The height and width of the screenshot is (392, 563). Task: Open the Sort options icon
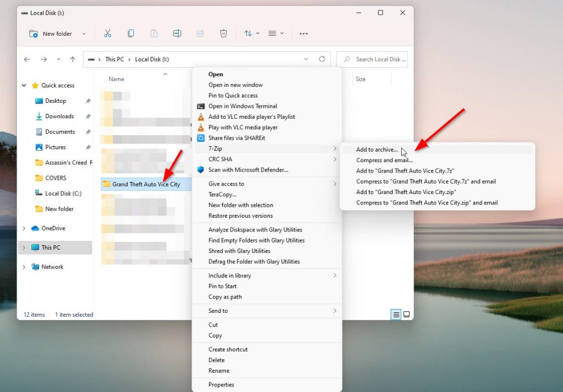pyautogui.click(x=251, y=34)
